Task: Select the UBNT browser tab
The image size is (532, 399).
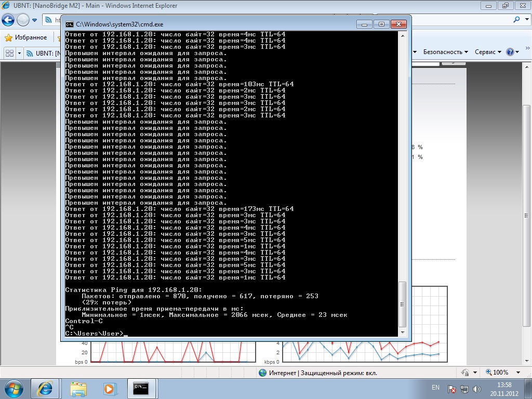Action: [x=44, y=54]
